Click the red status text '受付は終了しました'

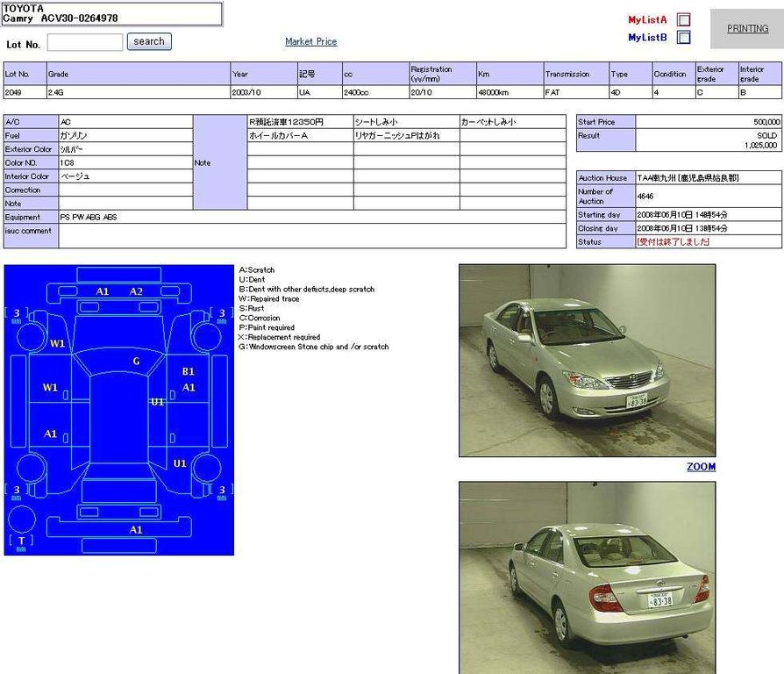pyautogui.click(x=673, y=241)
